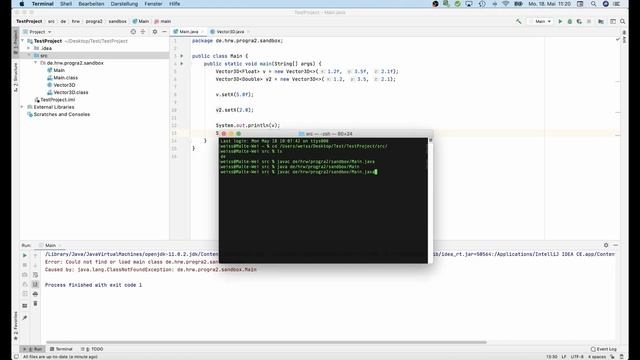Select Main.class in project tree

pyautogui.click(x=65, y=78)
